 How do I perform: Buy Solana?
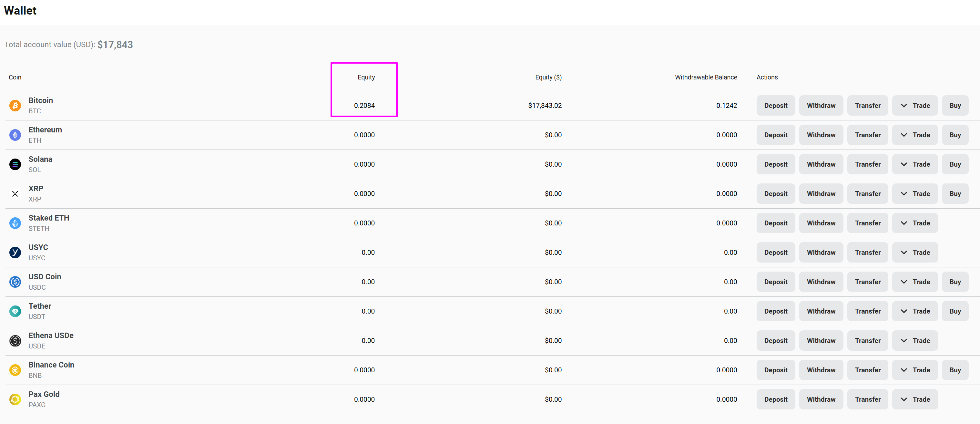pos(955,164)
